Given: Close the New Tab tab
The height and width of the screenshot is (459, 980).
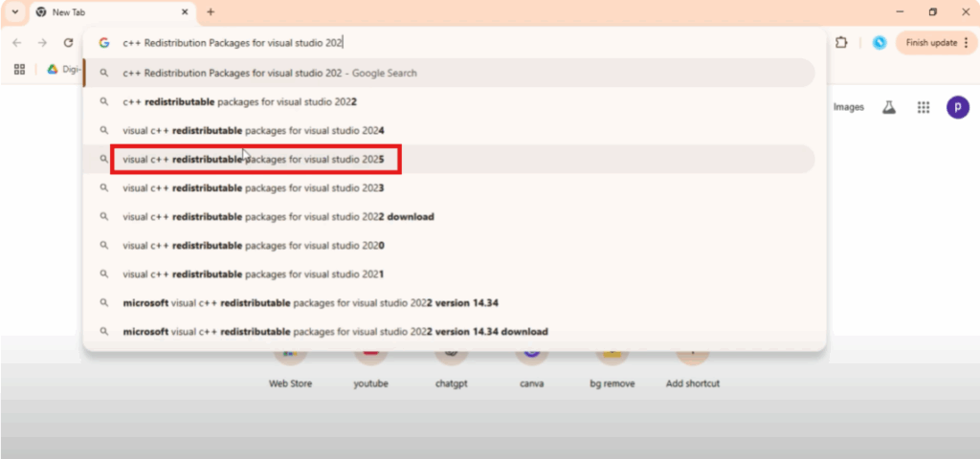Looking at the screenshot, I should tap(185, 11).
